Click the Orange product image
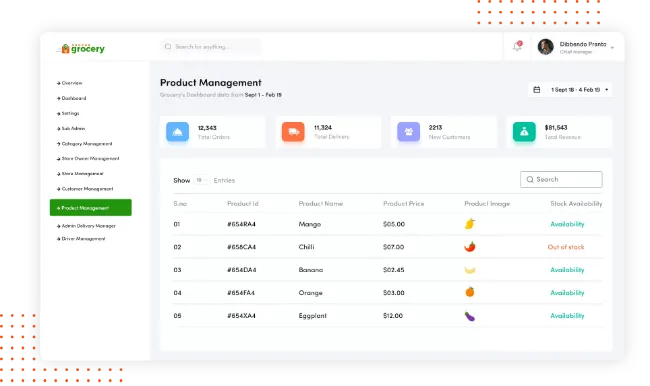 (470, 292)
